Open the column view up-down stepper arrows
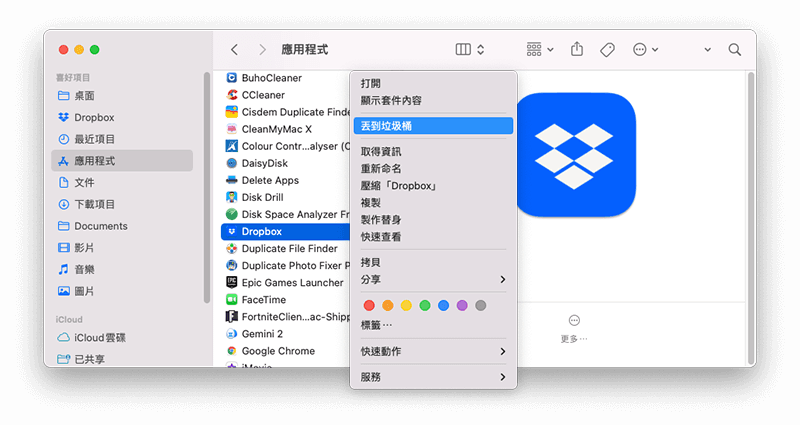The width and height of the screenshot is (800, 425). pyautogui.click(x=481, y=49)
